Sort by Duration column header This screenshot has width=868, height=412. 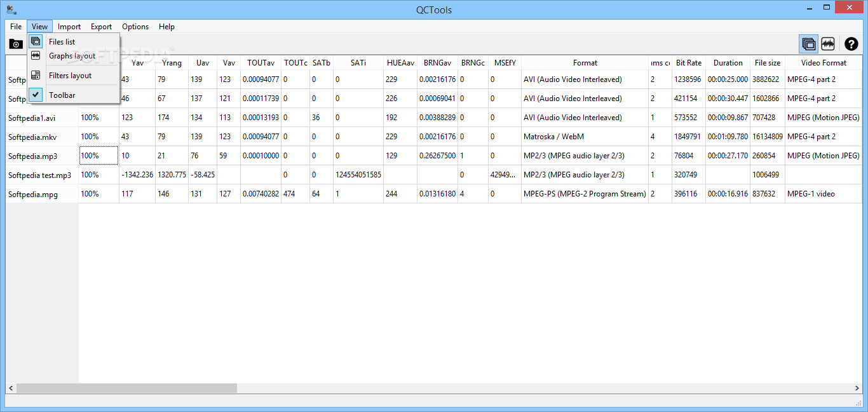pos(728,63)
